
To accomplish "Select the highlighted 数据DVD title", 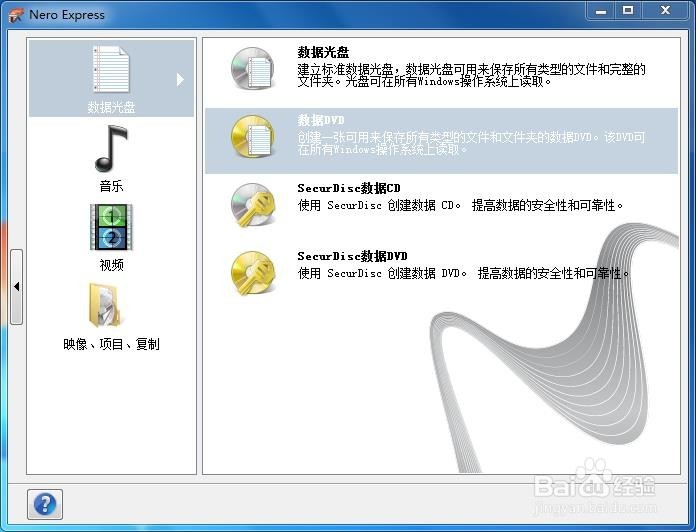I will [x=321, y=120].
